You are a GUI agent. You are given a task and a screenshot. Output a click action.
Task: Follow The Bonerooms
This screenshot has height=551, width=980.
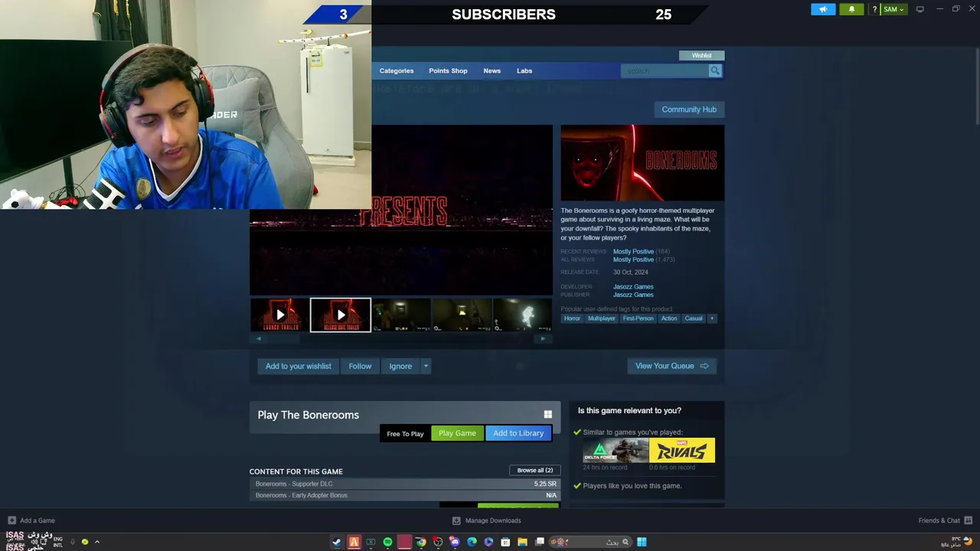pyautogui.click(x=360, y=366)
